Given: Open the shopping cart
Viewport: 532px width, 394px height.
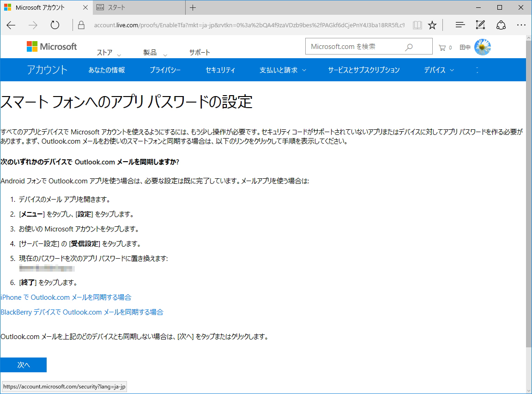Looking at the screenshot, I should [x=442, y=46].
